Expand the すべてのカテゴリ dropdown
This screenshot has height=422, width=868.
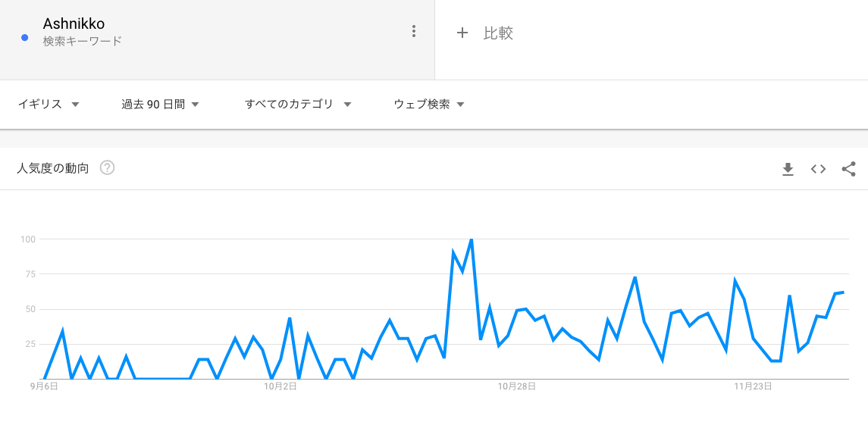[299, 105]
